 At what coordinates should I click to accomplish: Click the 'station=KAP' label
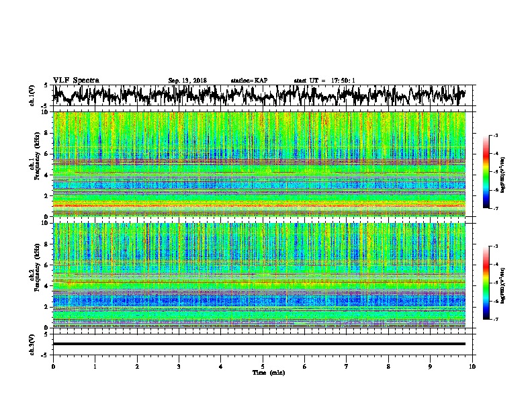[249, 81]
